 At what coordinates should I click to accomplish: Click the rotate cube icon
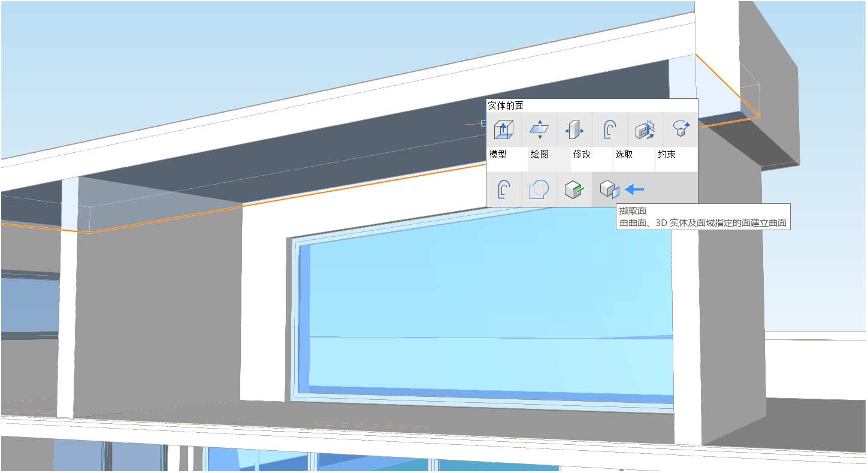pos(681,129)
